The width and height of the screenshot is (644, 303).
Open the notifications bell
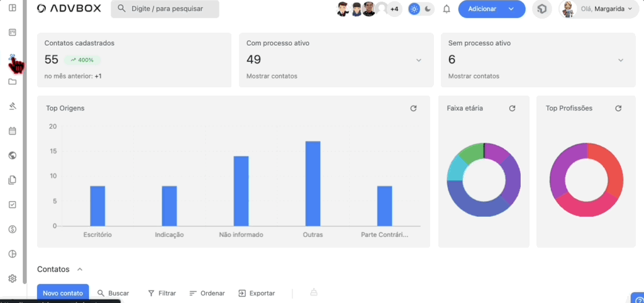447,9
